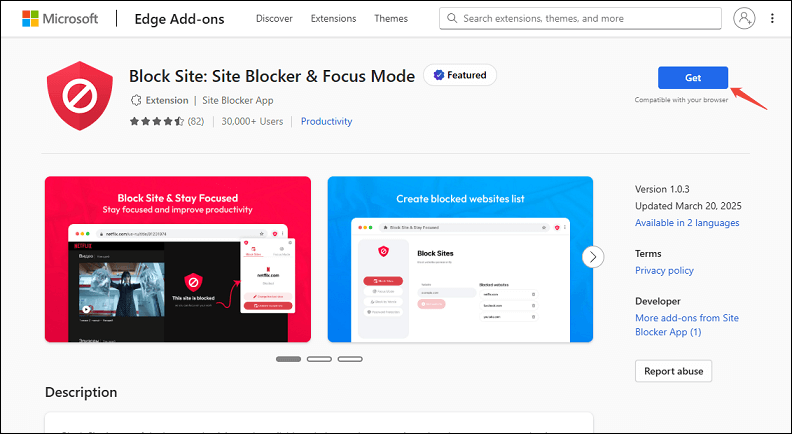Open the Privacy policy link
The width and height of the screenshot is (792, 434).
pyautogui.click(x=664, y=270)
